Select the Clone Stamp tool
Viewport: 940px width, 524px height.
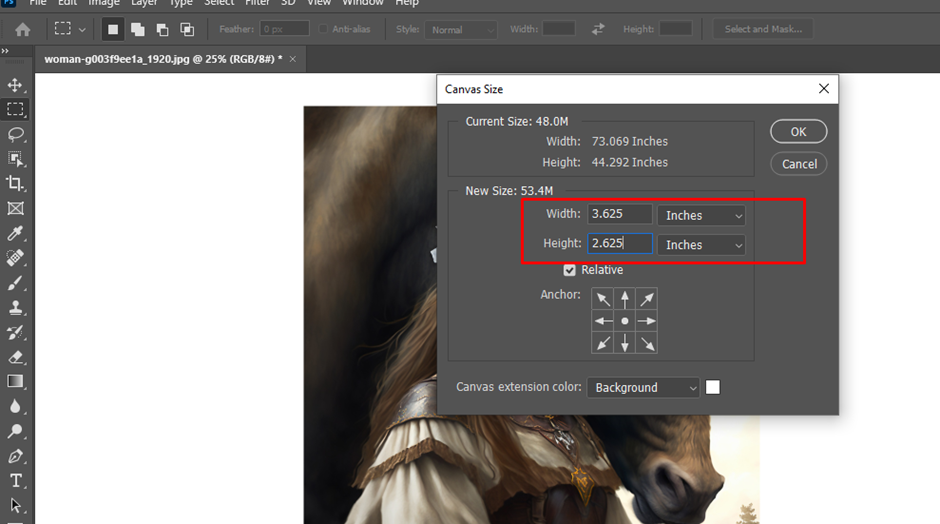point(15,308)
